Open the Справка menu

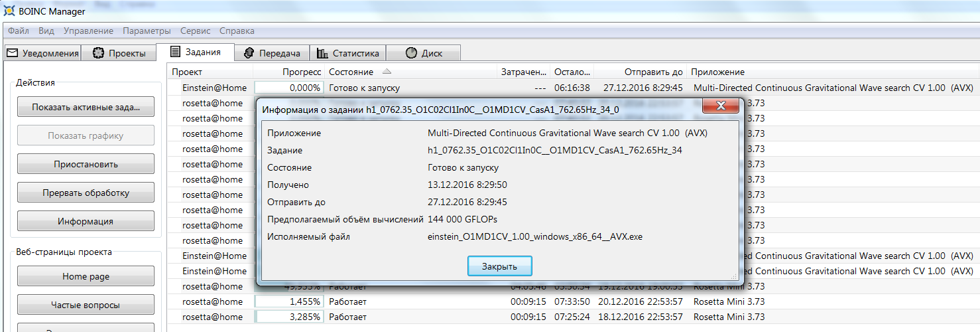(x=237, y=31)
